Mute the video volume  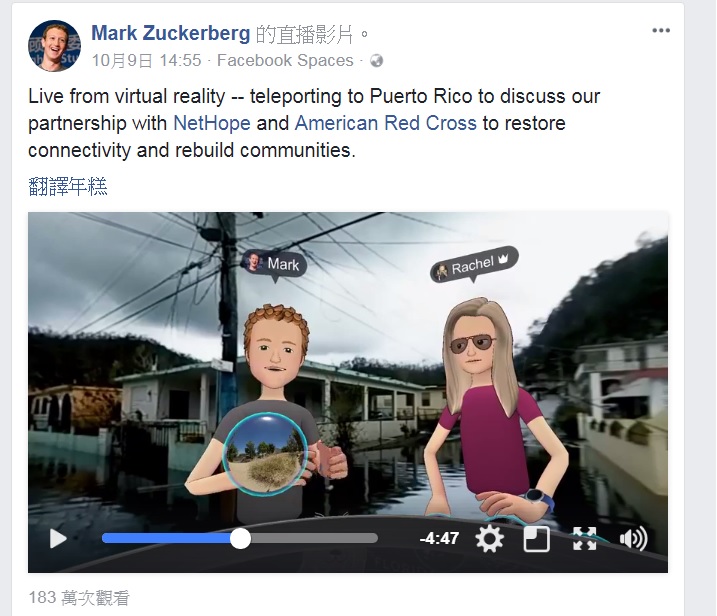[x=633, y=539]
